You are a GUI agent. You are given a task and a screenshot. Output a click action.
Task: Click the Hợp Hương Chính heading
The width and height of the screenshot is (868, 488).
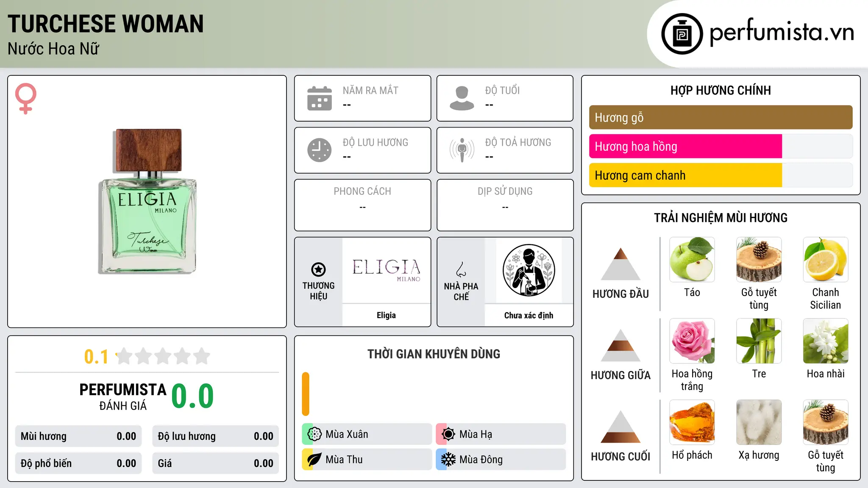point(721,90)
